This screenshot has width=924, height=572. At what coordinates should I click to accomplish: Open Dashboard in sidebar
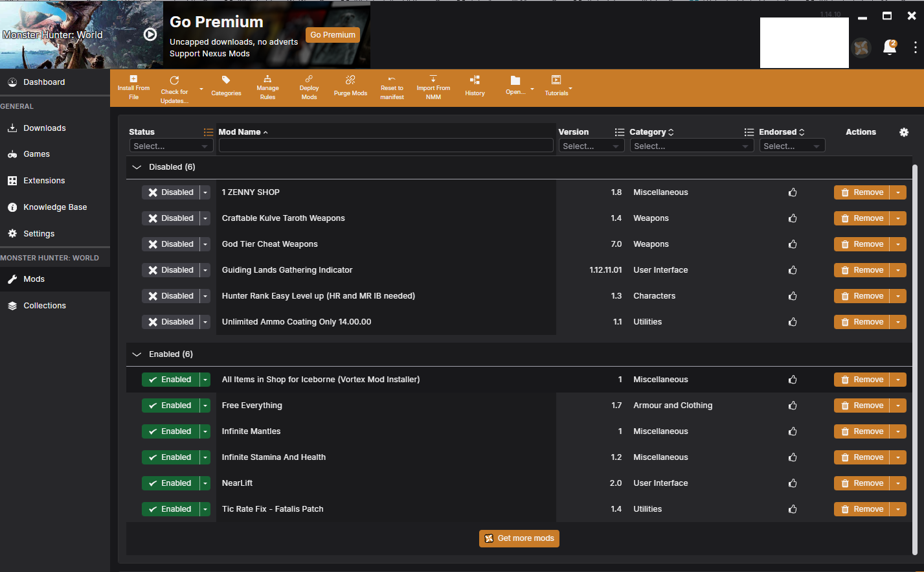[x=44, y=82]
